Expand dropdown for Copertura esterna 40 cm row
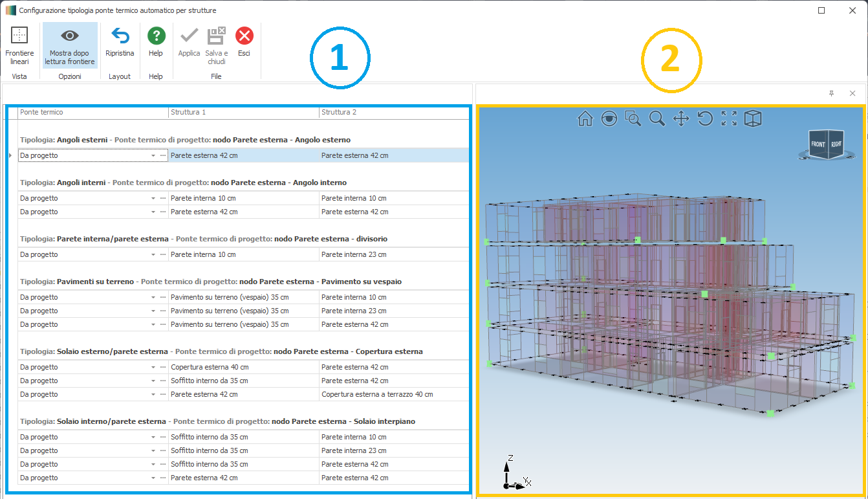The height and width of the screenshot is (499, 868). 153,368
